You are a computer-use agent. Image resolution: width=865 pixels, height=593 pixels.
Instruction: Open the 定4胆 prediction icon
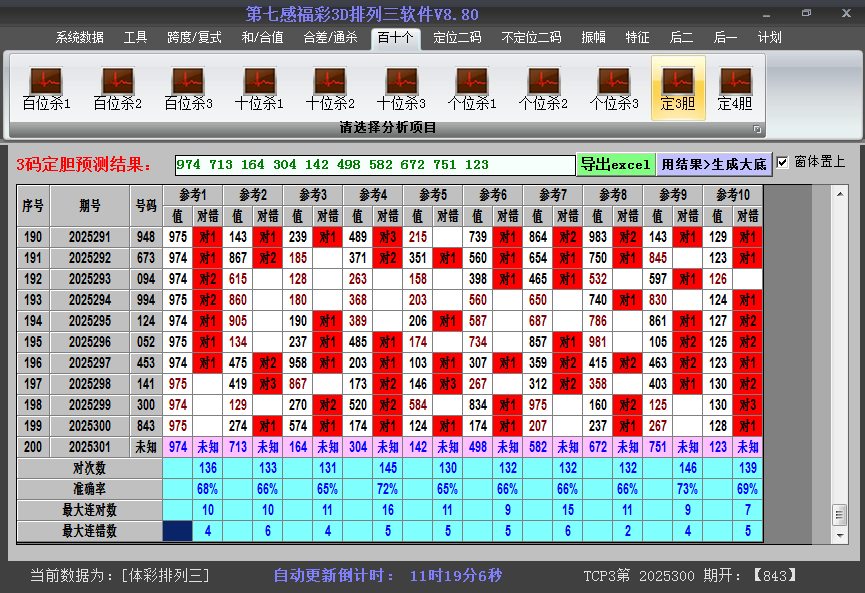point(735,88)
